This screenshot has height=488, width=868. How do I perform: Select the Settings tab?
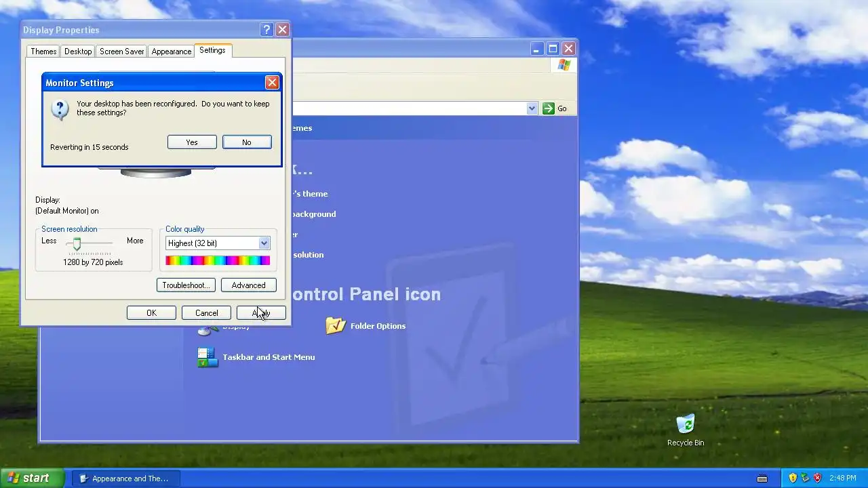[x=212, y=50]
